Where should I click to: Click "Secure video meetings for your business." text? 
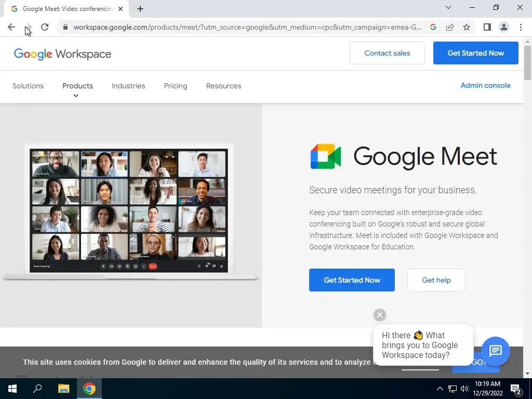393,190
